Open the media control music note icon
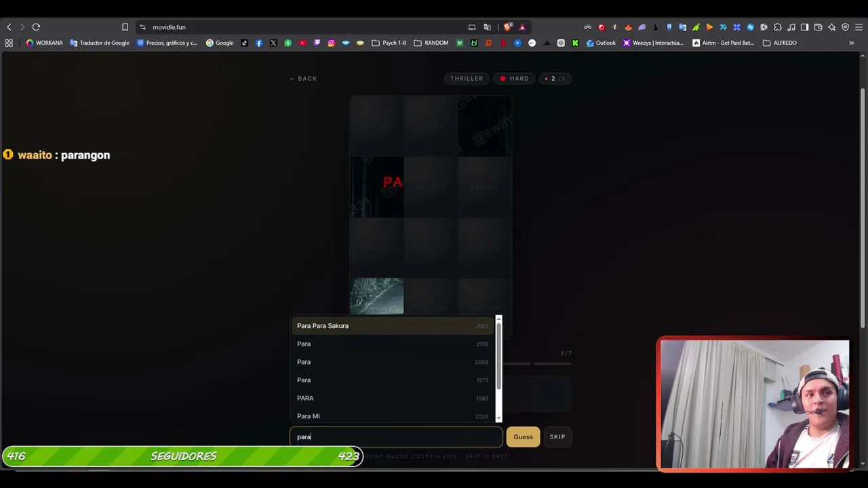868x488 pixels. tap(791, 27)
